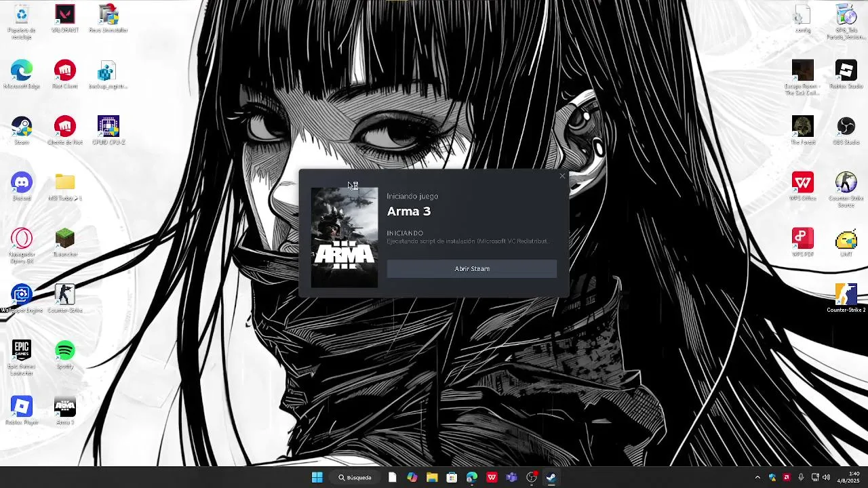This screenshot has width=868, height=488.
Task: Select the Wallpaper Engine shortcut
Action: (22, 299)
